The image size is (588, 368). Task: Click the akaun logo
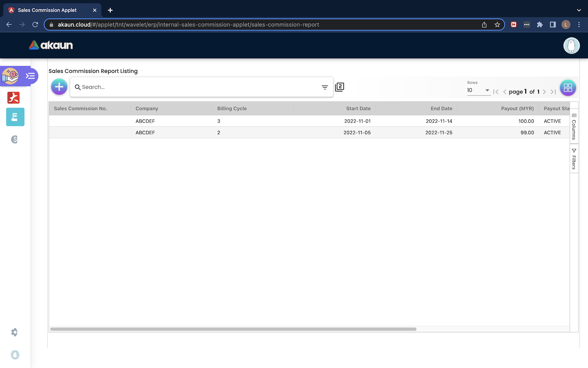[51, 45]
